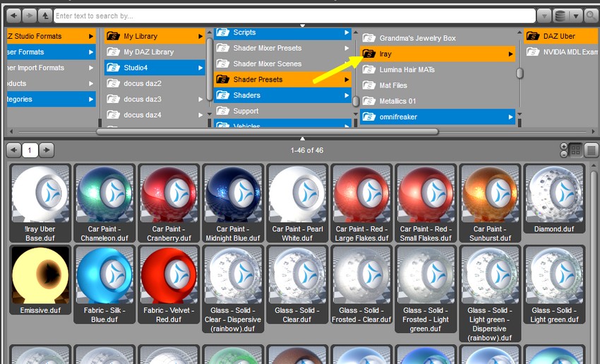Open Shader Presets folder
600x364 pixels.
click(x=282, y=79)
